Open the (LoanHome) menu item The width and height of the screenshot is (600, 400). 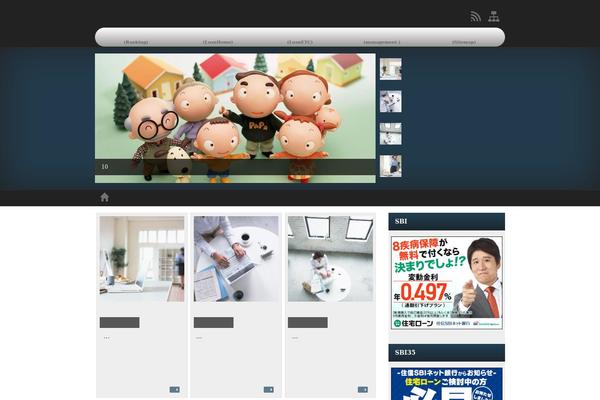point(218,42)
